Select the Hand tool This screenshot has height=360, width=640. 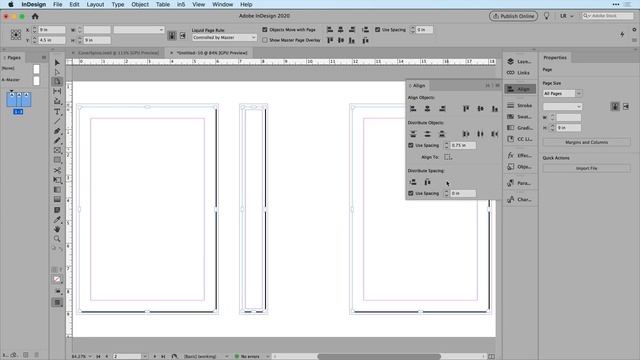[x=57, y=229]
